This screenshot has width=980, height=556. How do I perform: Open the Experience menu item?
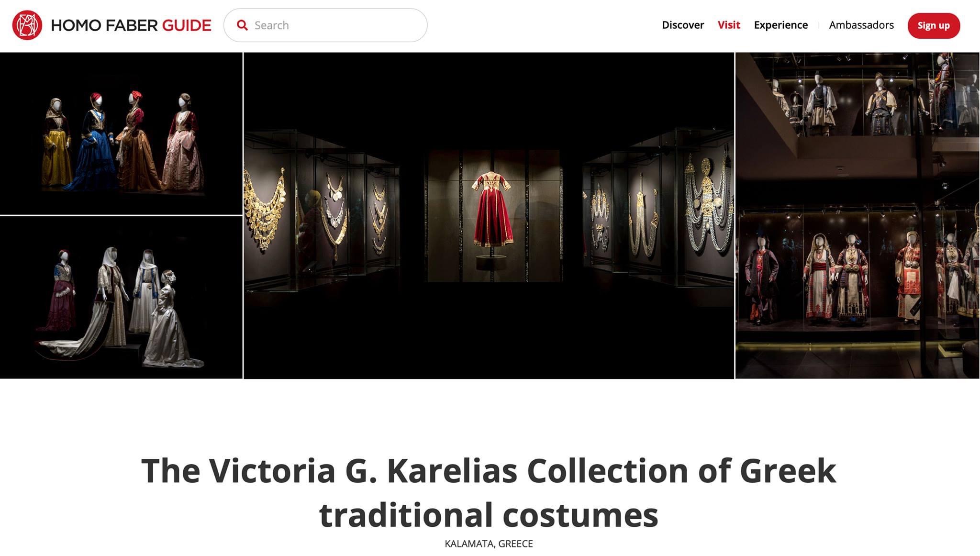(x=781, y=25)
